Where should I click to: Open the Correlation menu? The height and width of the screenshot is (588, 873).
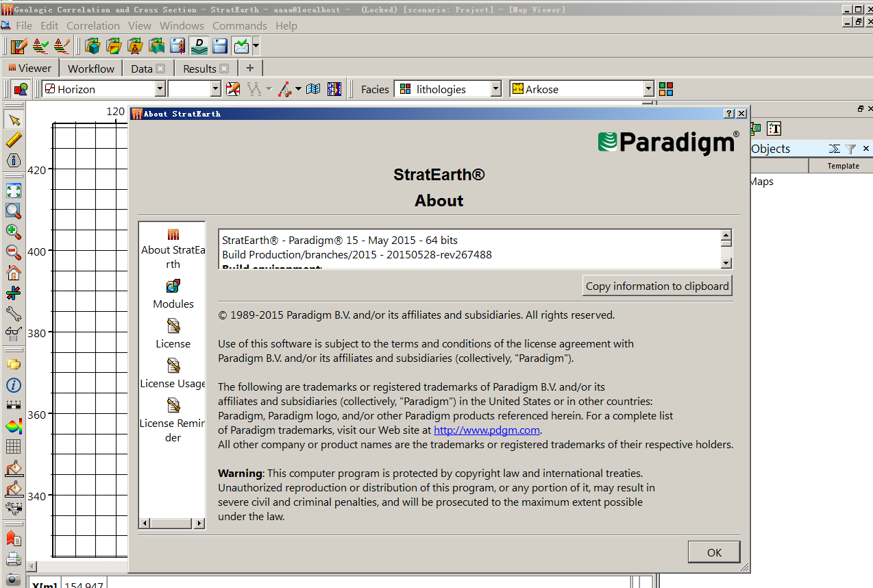[93, 25]
